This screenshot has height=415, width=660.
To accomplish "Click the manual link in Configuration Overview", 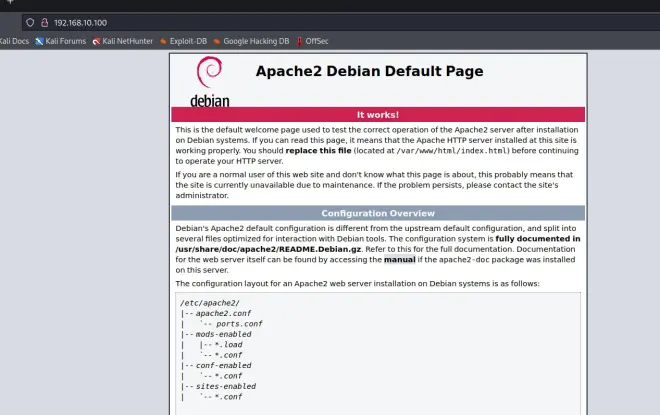I will click(x=399, y=260).
